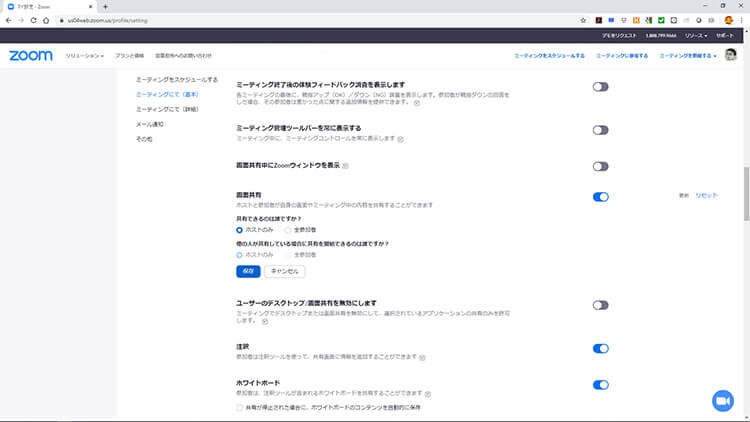The height and width of the screenshot is (422, 750).
Task: Go to ミーティングにて（詳細） sidebar section
Action: (166, 109)
